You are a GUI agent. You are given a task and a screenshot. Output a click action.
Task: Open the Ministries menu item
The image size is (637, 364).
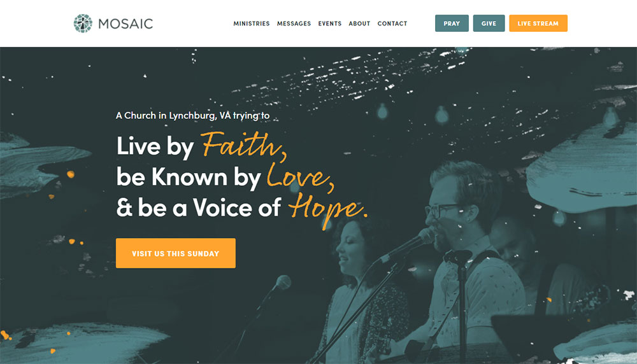click(252, 24)
